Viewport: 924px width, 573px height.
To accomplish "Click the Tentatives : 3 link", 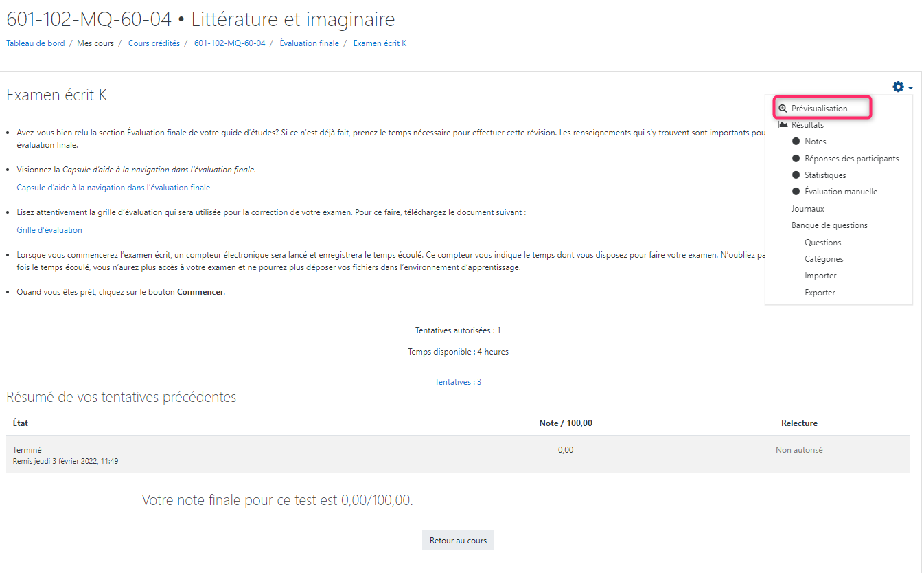I will click(458, 382).
